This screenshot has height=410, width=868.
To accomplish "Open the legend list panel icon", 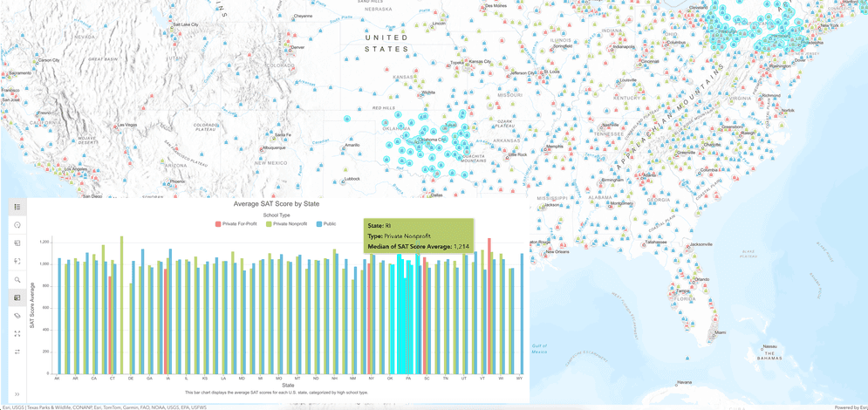I will 17,207.
